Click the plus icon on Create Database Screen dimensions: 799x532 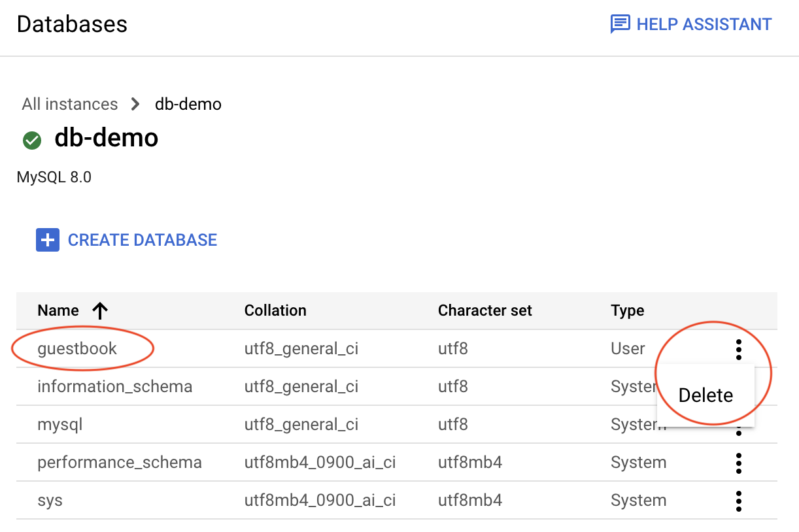point(47,240)
